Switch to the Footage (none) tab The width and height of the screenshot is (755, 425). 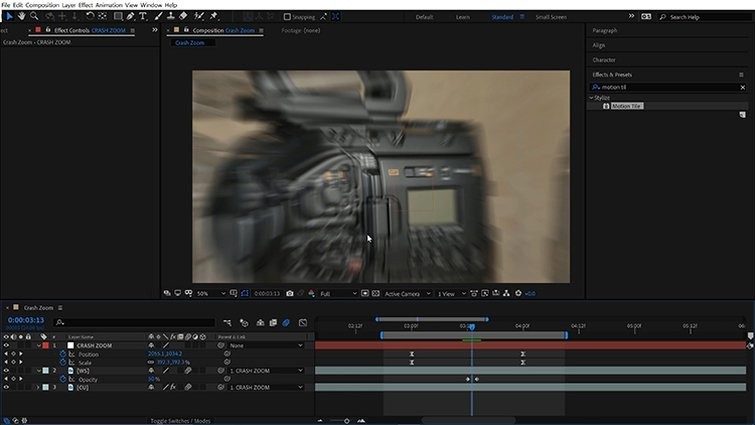click(300, 30)
